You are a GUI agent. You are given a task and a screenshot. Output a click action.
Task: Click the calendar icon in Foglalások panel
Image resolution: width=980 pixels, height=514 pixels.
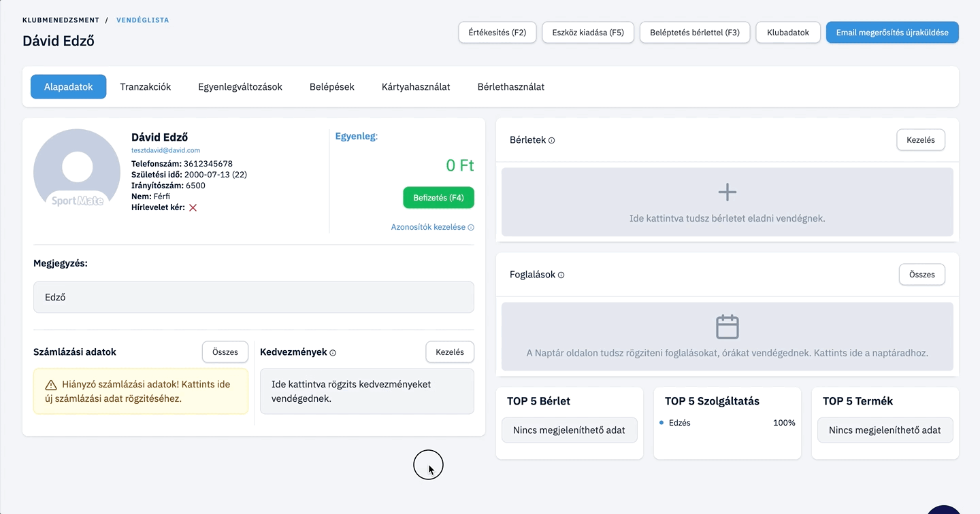728,327
